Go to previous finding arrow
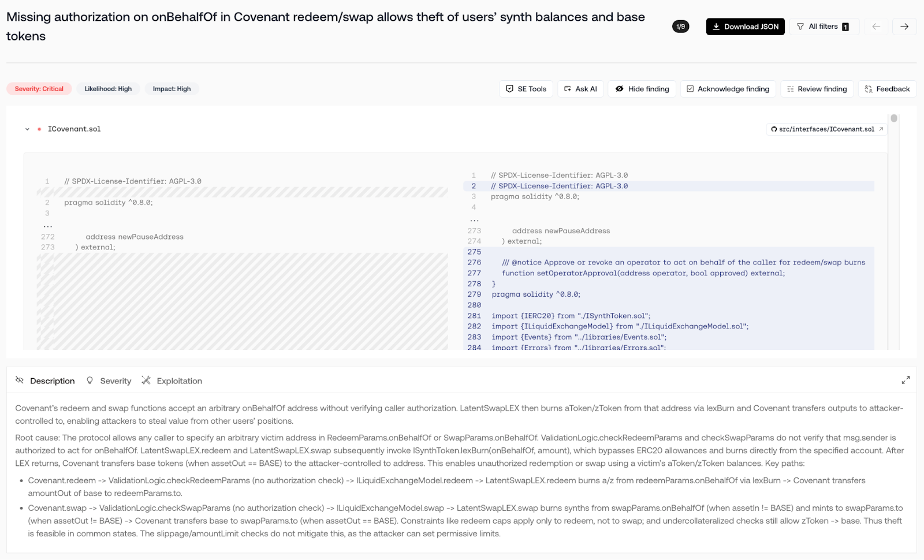Image resolution: width=924 pixels, height=560 pixels. tap(875, 27)
